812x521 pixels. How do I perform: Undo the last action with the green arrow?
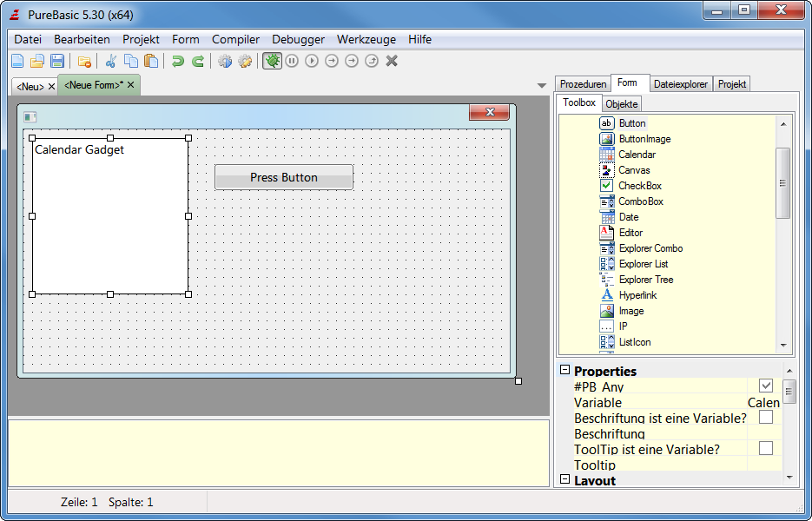(x=178, y=61)
